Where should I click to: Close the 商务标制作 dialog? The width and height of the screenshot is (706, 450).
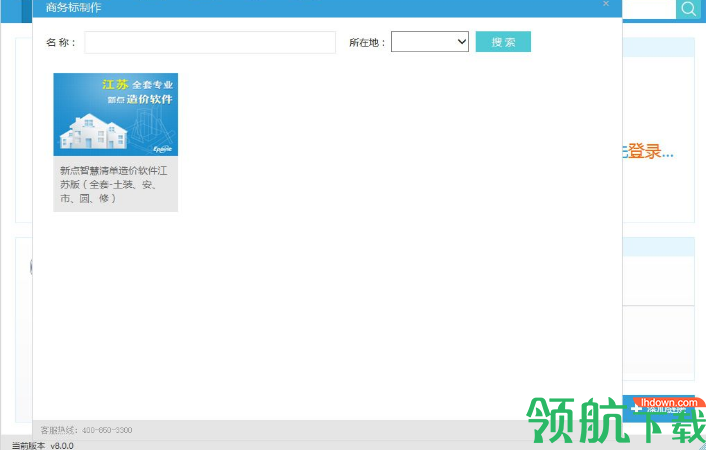coord(606,4)
